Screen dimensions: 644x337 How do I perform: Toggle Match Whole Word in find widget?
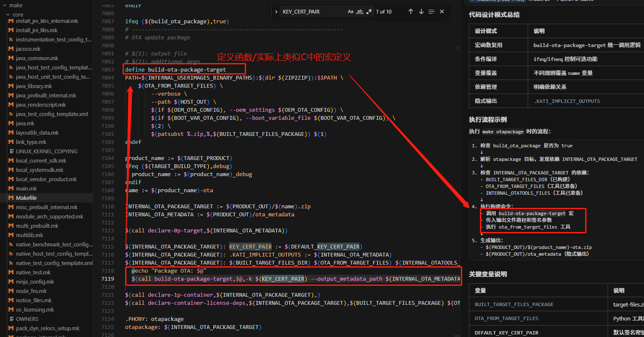(x=360, y=11)
